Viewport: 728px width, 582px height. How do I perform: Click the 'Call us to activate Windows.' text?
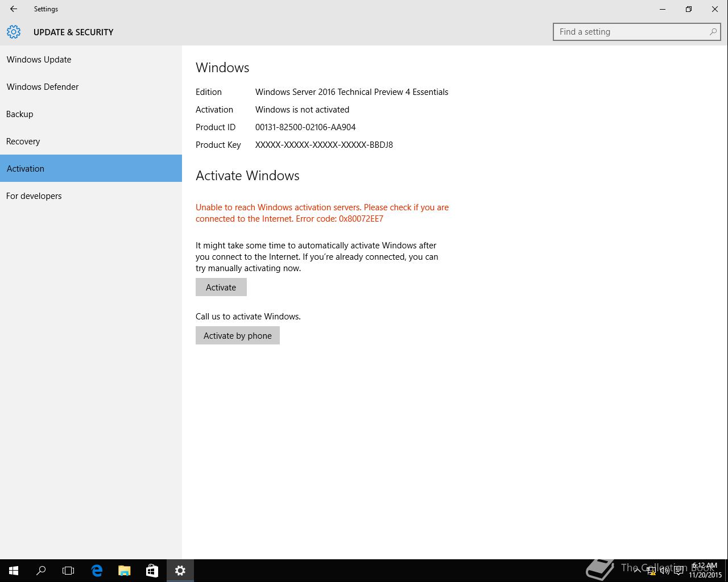tap(248, 317)
